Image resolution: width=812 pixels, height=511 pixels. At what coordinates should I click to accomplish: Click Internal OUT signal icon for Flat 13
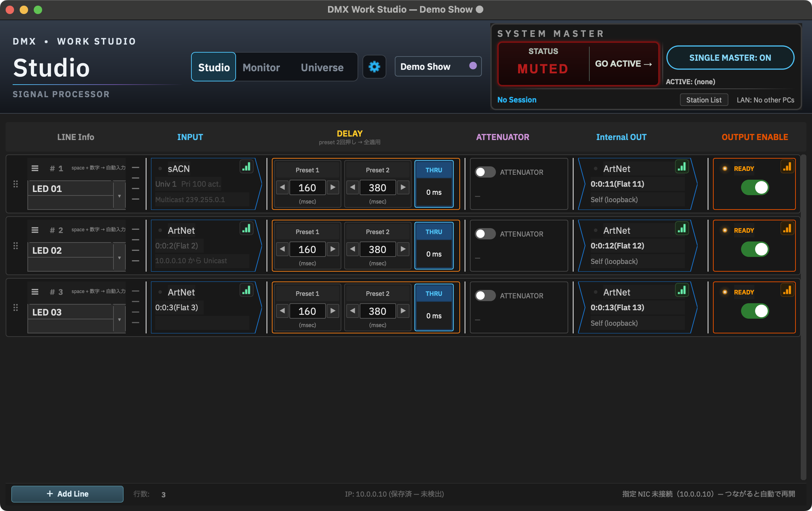tap(682, 290)
